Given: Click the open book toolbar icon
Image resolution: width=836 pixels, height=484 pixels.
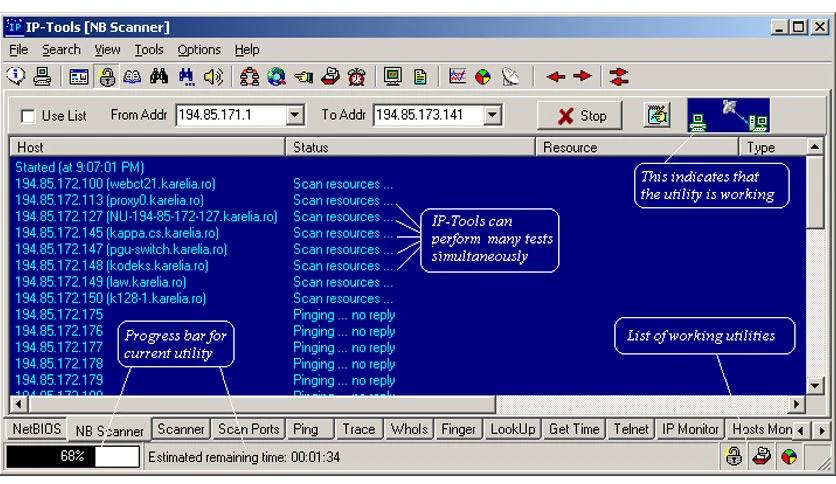Looking at the screenshot, I should click(x=132, y=77).
